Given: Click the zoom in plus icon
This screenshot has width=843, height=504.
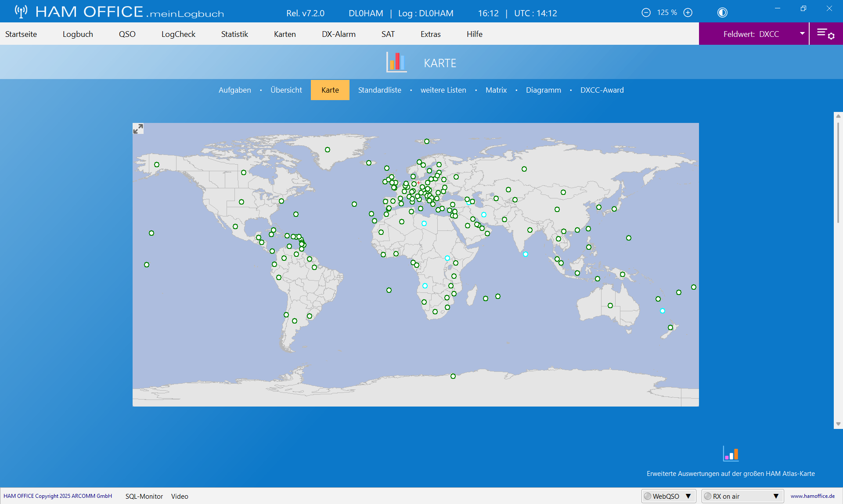Looking at the screenshot, I should click(x=688, y=13).
